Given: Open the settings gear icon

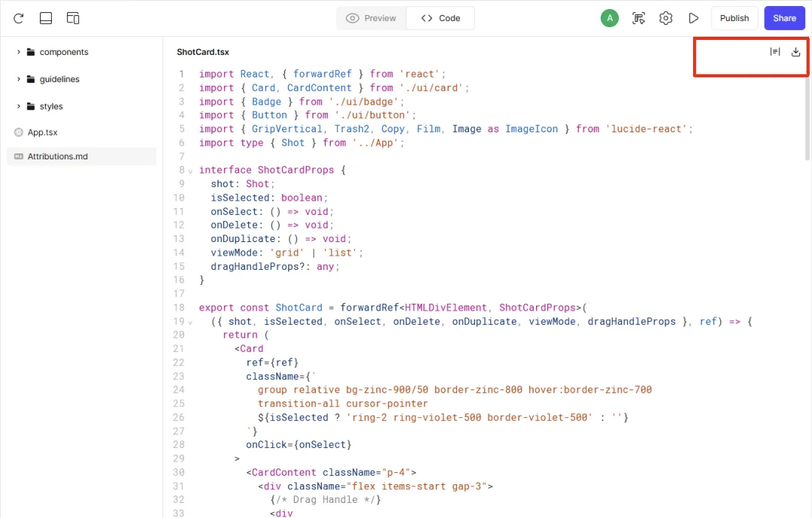Looking at the screenshot, I should point(666,18).
